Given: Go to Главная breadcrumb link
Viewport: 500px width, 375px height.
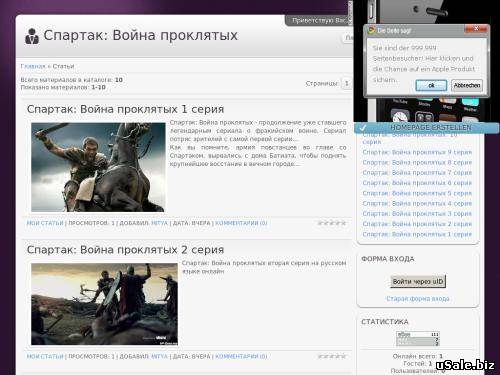Looking at the screenshot, I should click(33, 66).
